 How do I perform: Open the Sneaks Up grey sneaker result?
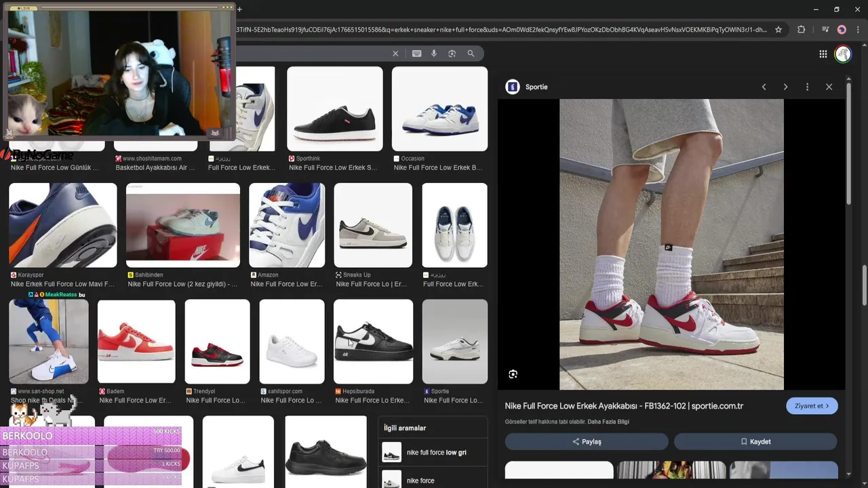click(373, 225)
